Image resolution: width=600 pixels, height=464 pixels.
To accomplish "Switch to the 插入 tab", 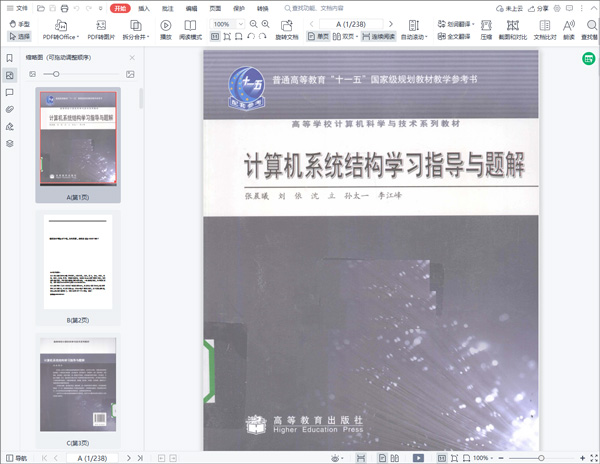I will pos(144,8).
